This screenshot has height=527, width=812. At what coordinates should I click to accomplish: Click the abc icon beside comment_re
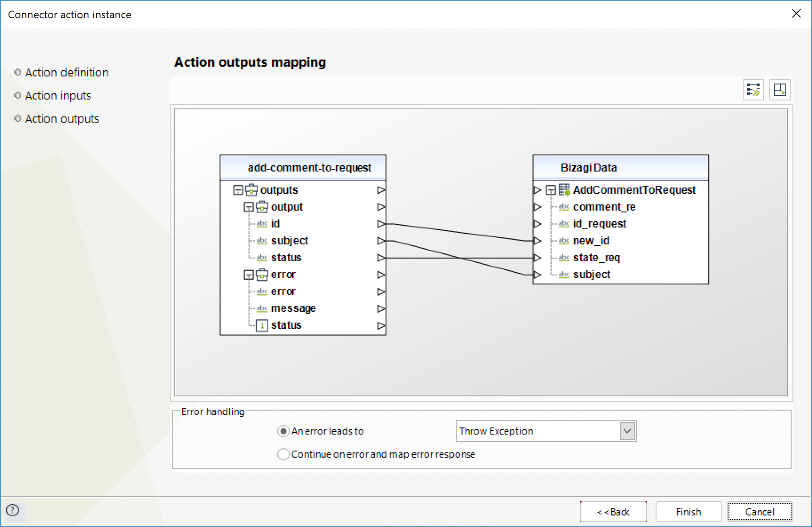click(564, 207)
